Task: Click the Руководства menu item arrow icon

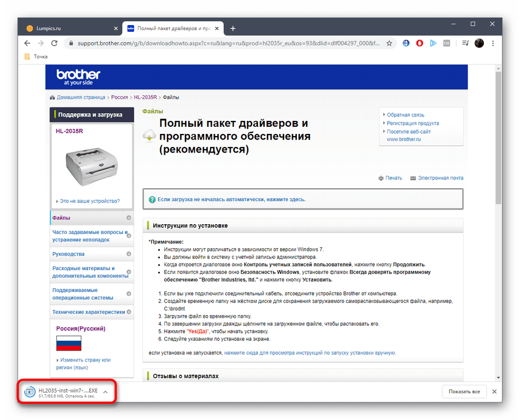Action: tap(129, 254)
